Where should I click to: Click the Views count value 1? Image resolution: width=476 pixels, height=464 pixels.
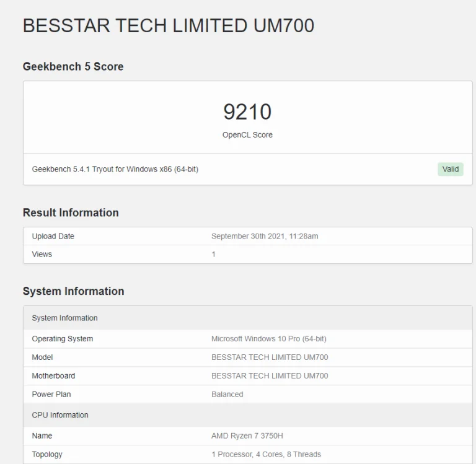point(213,254)
